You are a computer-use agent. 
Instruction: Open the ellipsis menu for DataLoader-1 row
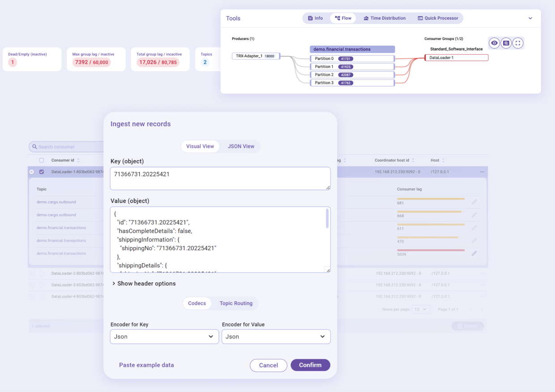(482, 171)
